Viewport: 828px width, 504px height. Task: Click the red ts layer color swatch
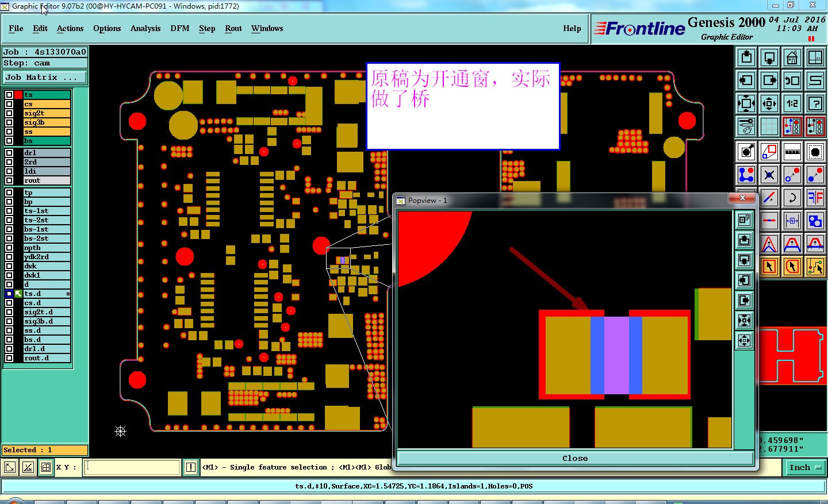[x=18, y=95]
